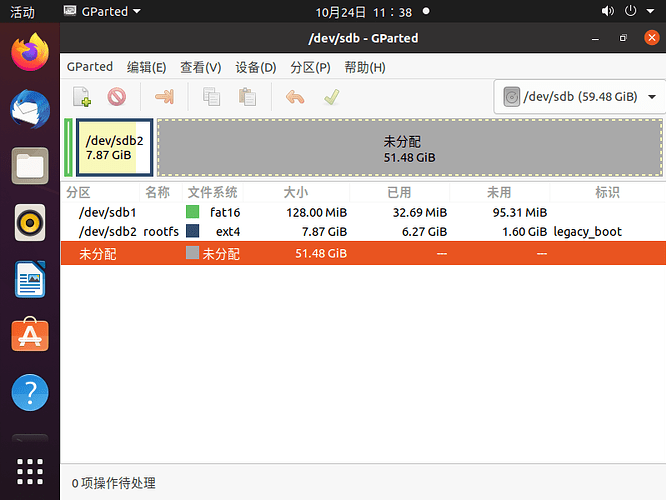Open the /dev/sdb device selector dropdown
666x500 pixels.
click(580, 97)
